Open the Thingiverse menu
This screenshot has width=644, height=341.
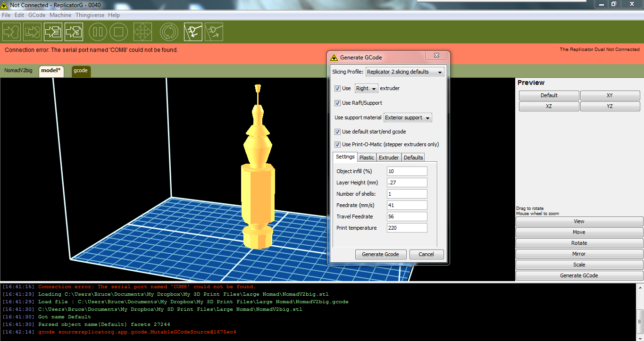90,15
